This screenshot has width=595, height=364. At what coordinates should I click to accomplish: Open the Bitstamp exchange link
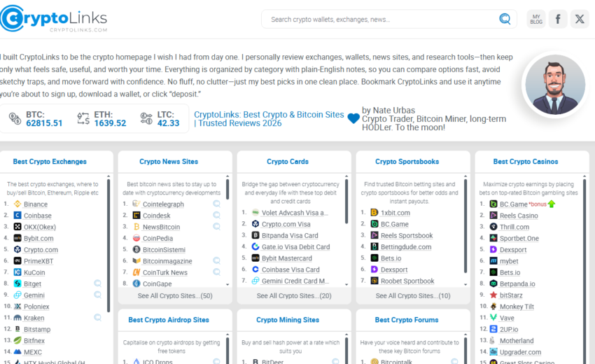[x=37, y=330]
